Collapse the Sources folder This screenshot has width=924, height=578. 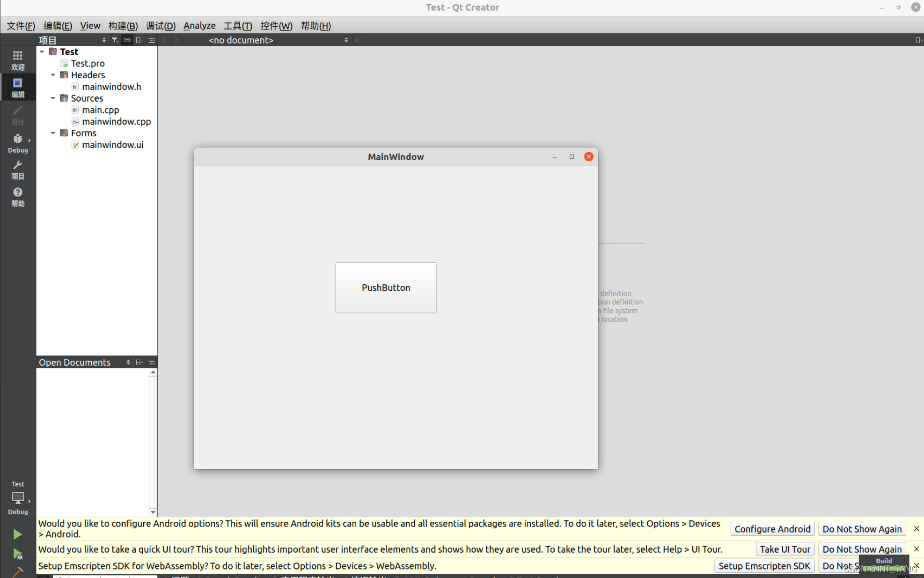tap(53, 98)
